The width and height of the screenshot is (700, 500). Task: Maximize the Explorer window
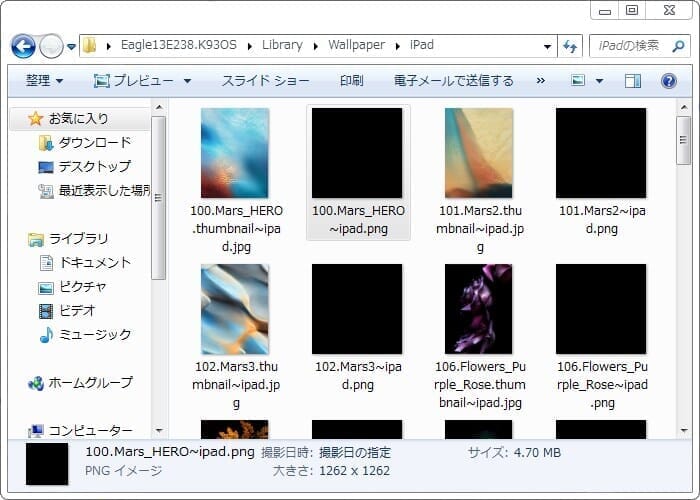pos(632,10)
